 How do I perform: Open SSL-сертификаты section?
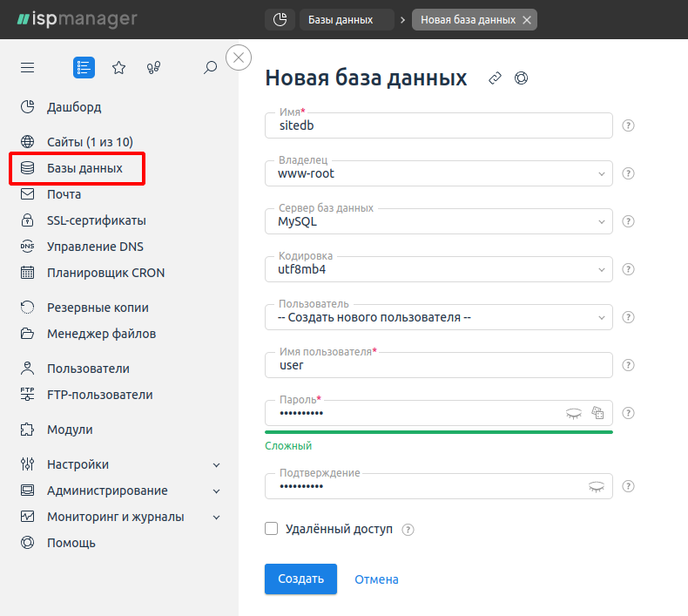pyautogui.click(x=97, y=220)
